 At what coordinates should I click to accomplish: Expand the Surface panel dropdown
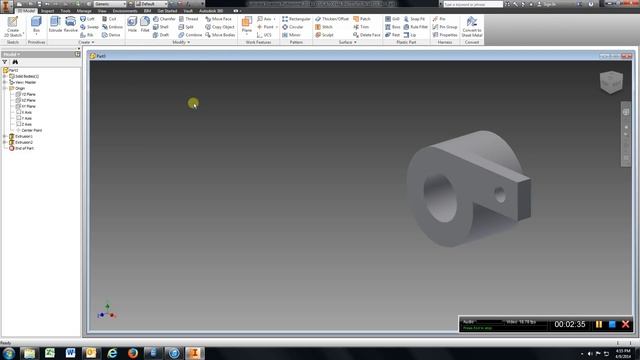point(348,42)
